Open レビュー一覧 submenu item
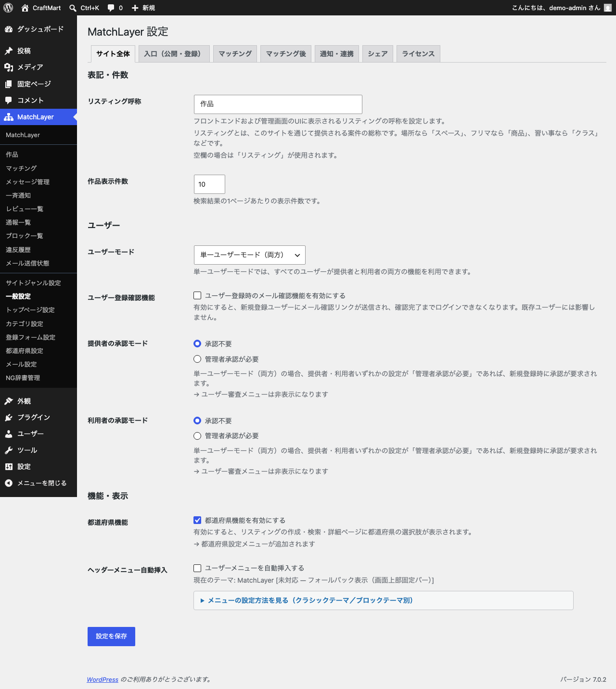The image size is (616, 689). pyautogui.click(x=38, y=209)
